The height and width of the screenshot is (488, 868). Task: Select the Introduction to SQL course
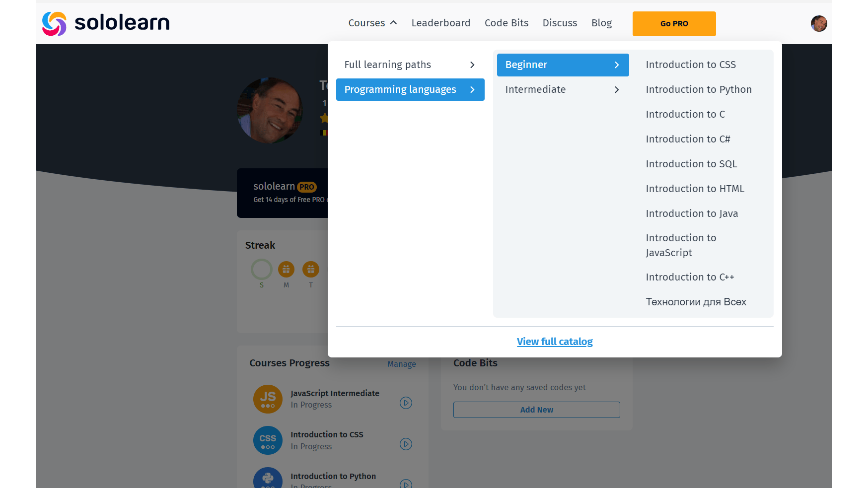(x=692, y=164)
